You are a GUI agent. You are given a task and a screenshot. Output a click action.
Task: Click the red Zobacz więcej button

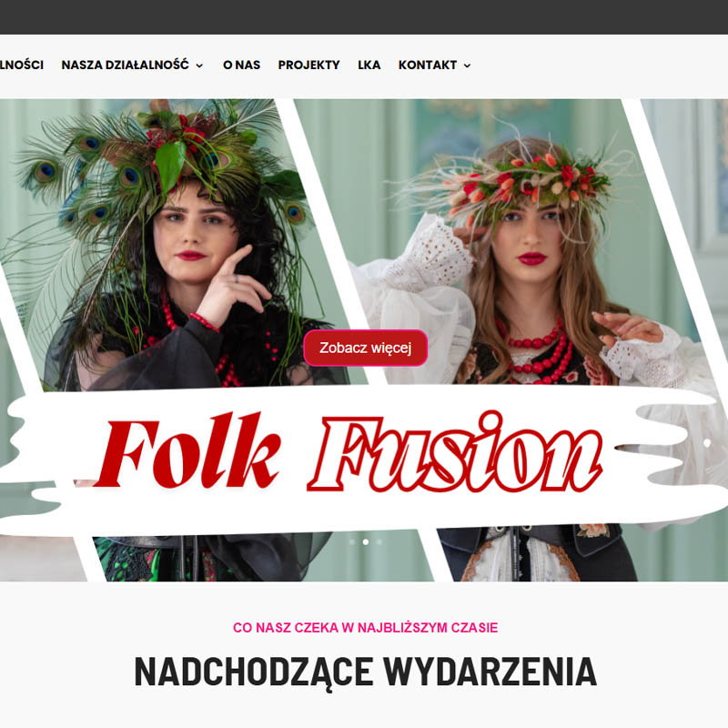(x=366, y=348)
